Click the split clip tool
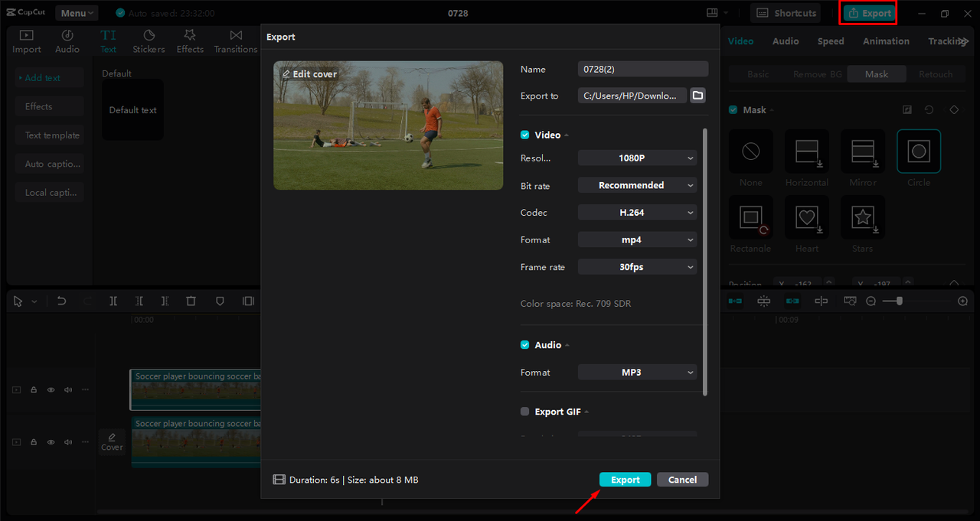The image size is (980, 521). (113, 301)
